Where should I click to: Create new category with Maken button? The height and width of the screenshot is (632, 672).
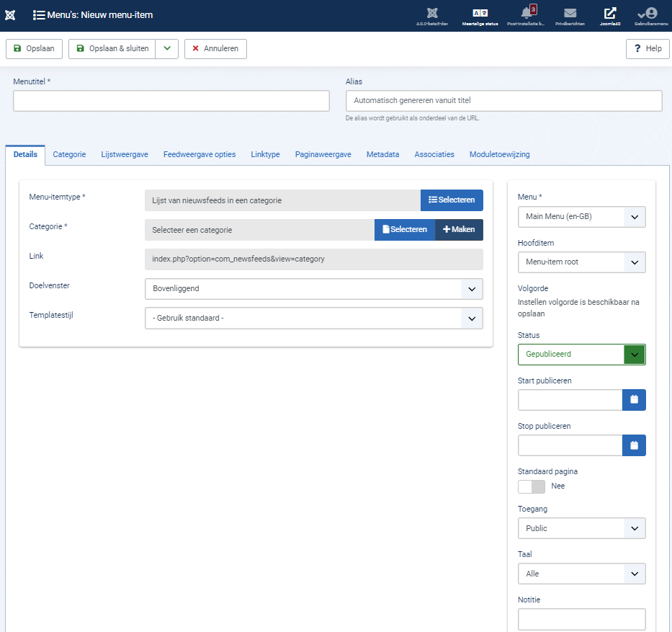click(x=459, y=230)
